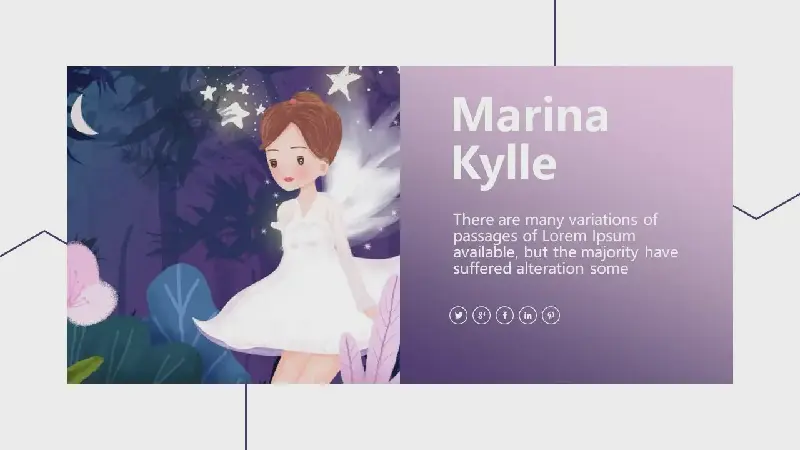This screenshot has height=450, width=800.
Task: Click the LinkedIn social icon
Action: pyautogui.click(x=528, y=315)
